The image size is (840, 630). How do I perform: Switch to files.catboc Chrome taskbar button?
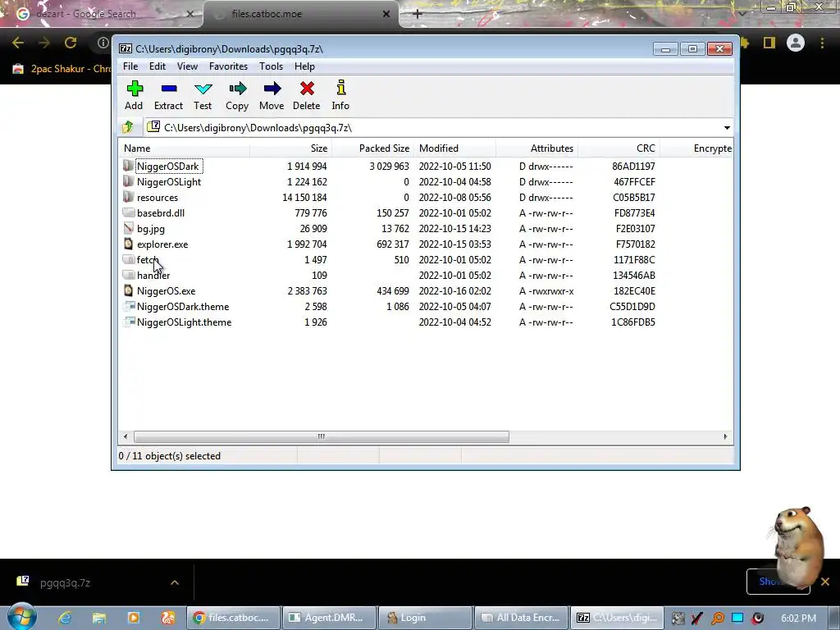click(x=232, y=618)
